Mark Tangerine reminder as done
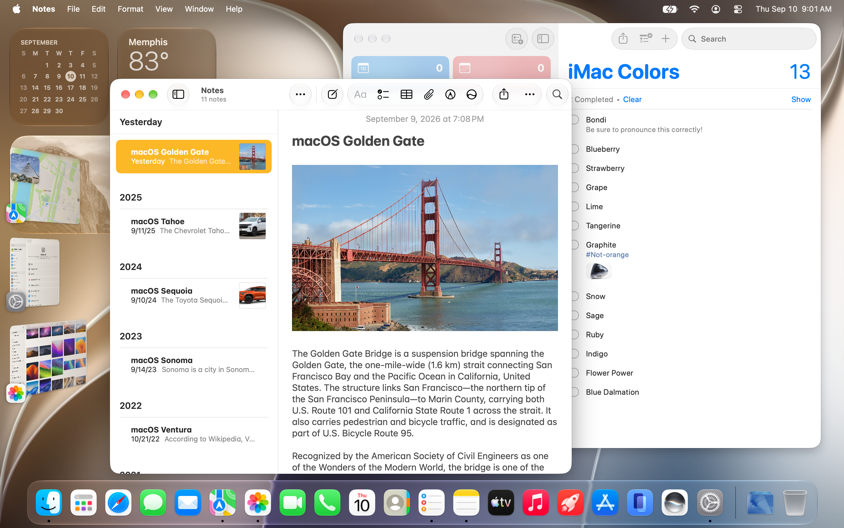The width and height of the screenshot is (844, 528). (575, 226)
